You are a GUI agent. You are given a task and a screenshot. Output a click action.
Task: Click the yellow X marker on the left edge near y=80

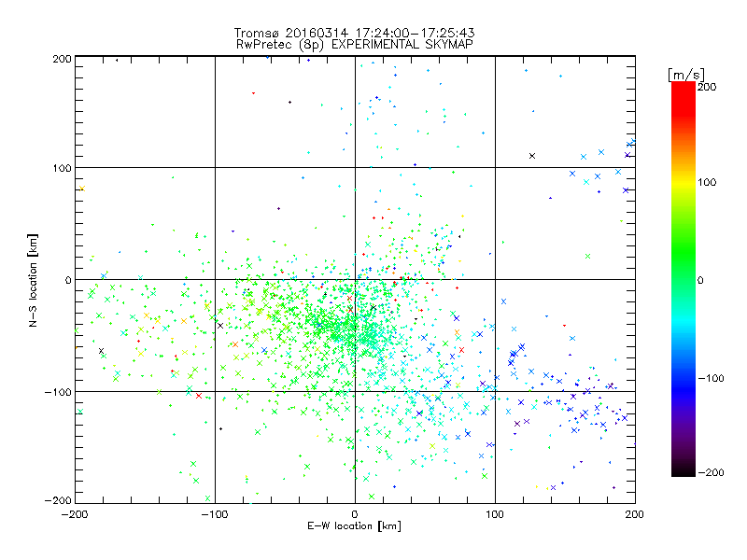[82, 189]
